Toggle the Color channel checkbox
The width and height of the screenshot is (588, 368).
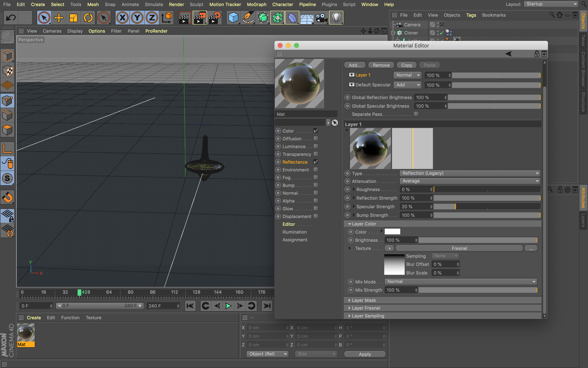tap(316, 131)
